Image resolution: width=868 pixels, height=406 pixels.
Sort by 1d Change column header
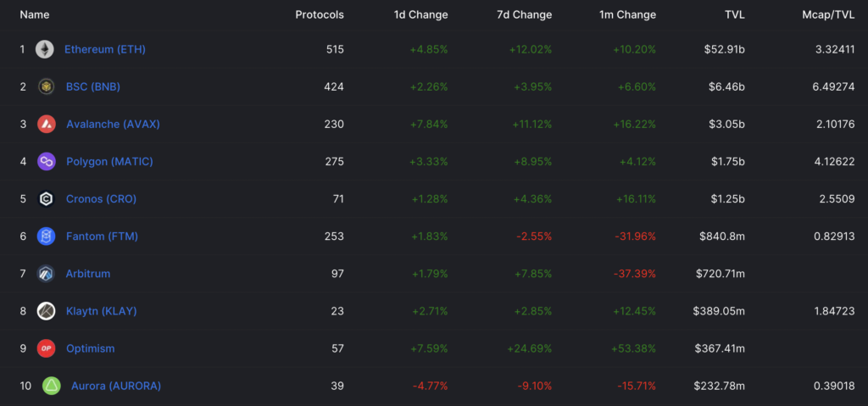421,14
